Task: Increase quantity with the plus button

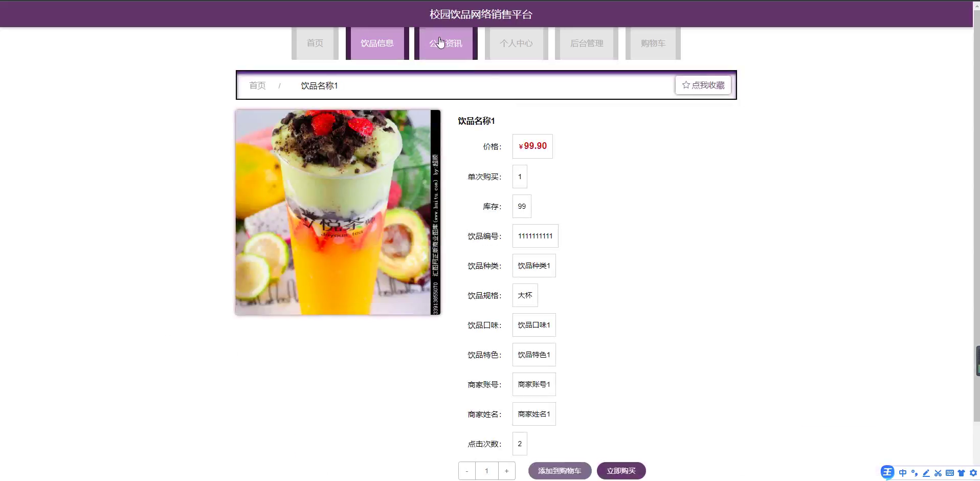Action: coord(506,471)
